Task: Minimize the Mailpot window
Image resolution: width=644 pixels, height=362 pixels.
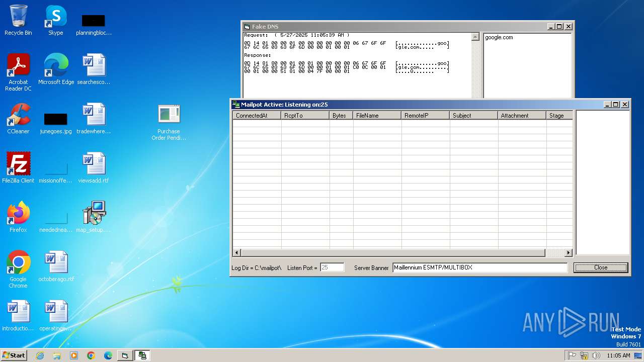Action: point(607,105)
